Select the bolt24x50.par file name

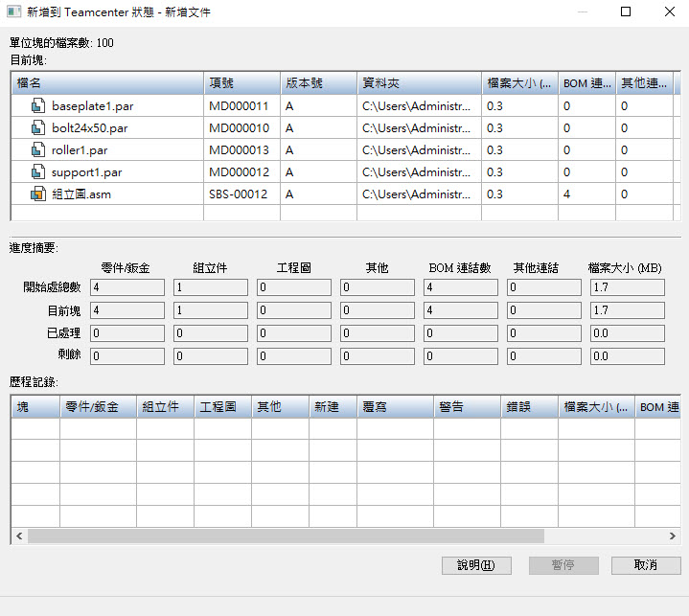tap(90, 128)
